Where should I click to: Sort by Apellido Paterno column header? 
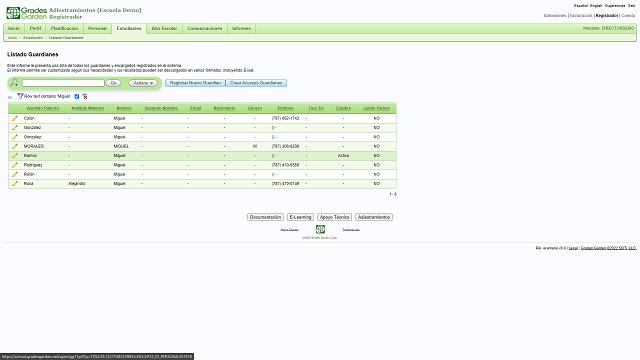click(43, 108)
